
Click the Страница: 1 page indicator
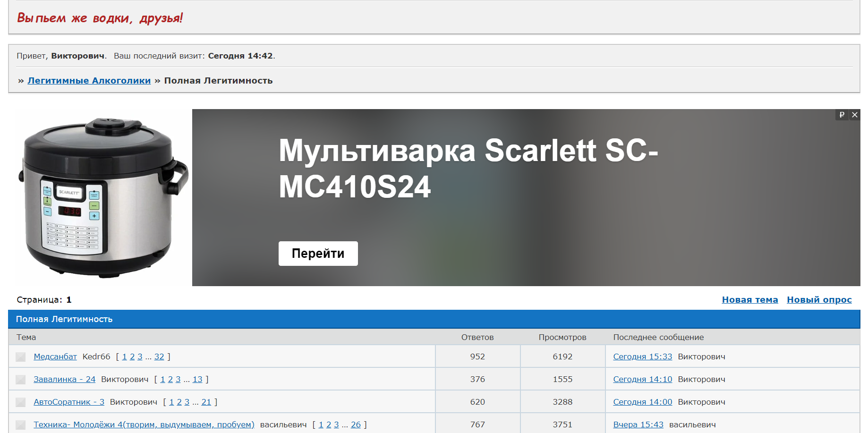pos(44,300)
